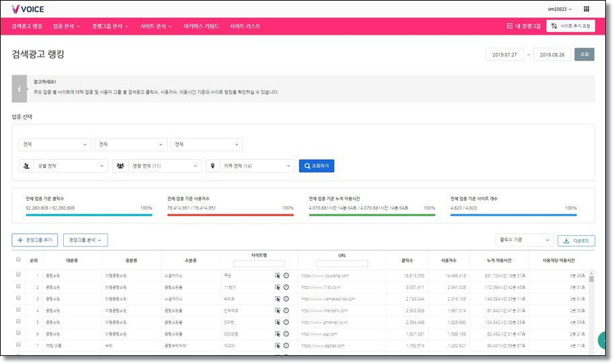
Task: Click the clock icon in the gmarket.co.kr row
Action: tap(286, 322)
